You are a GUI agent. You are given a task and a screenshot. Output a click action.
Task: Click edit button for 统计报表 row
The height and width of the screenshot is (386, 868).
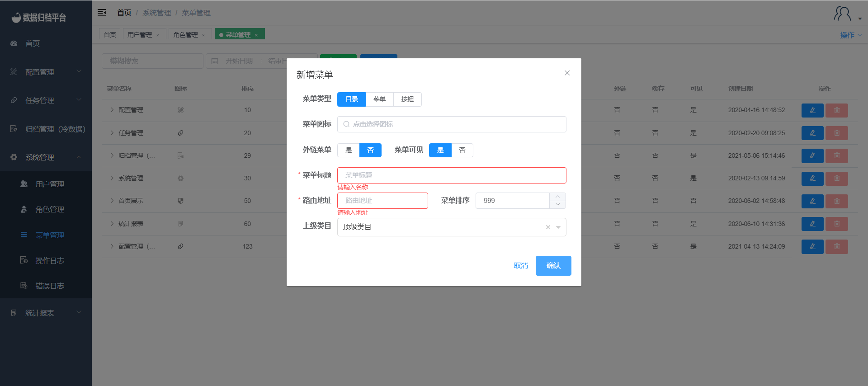pos(812,224)
